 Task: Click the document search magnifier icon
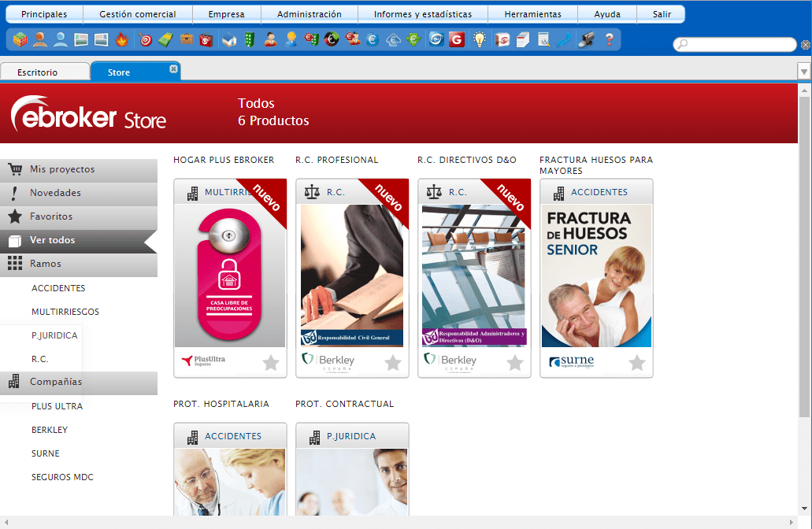[x=543, y=40]
